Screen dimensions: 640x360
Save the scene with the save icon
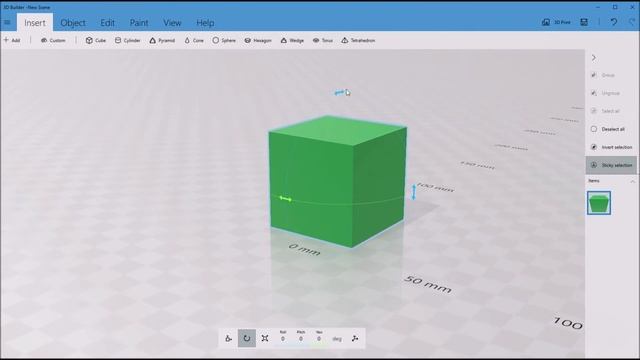coord(584,22)
